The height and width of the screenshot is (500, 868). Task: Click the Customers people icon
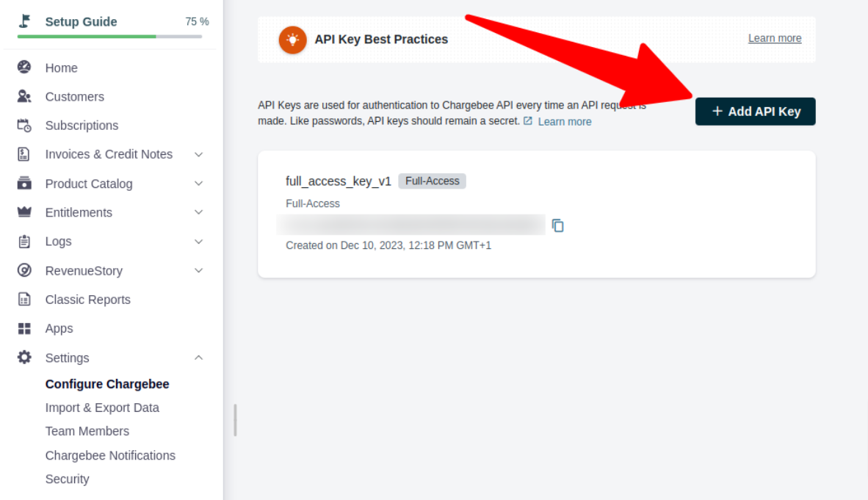24,96
